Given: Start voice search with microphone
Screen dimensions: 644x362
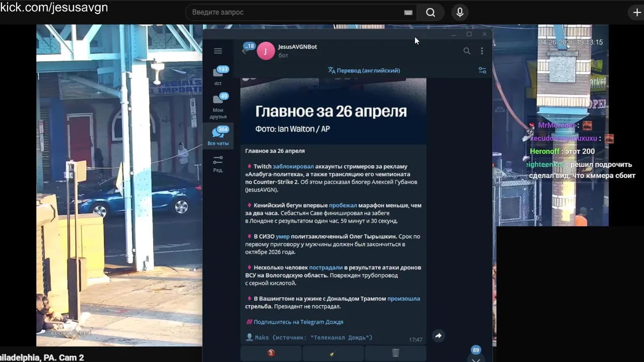Looking at the screenshot, I should pyautogui.click(x=460, y=13).
